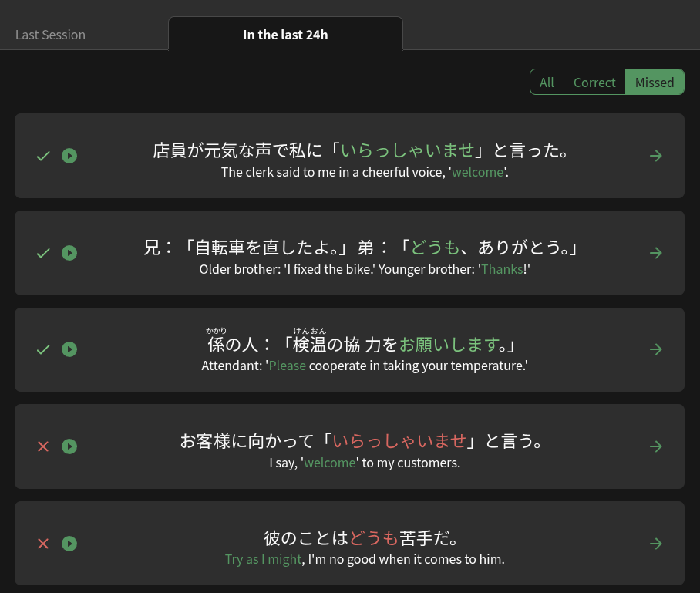Open details arrow for the temperature sentence
700x593 pixels.
coord(656,349)
